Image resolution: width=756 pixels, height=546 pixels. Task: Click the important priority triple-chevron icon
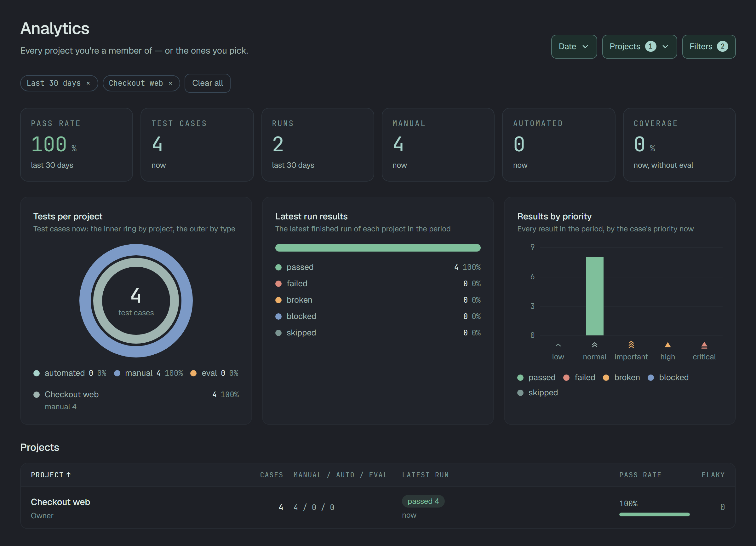click(631, 345)
